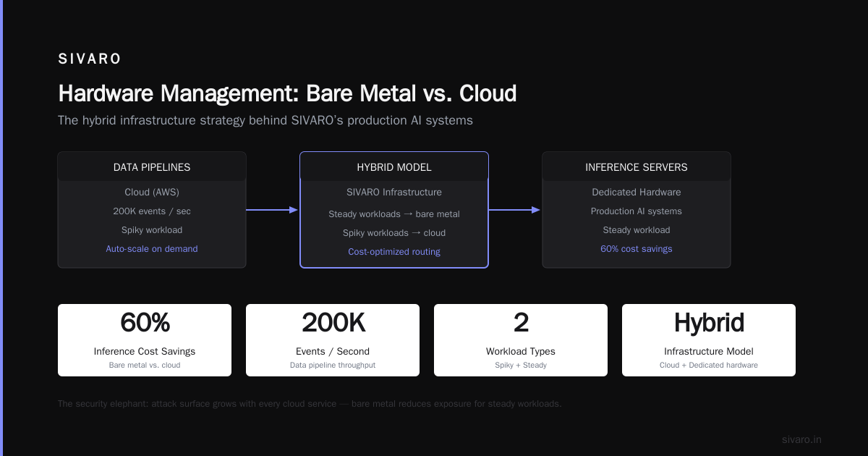The width and height of the screenshot is (868, 456).
Task: Select the 60% Inference Cost Savings card
Action: (145, 340)
